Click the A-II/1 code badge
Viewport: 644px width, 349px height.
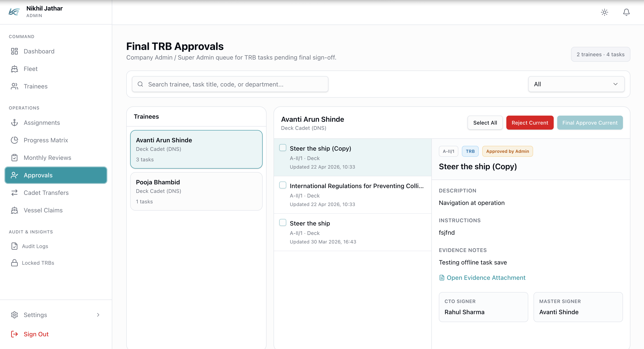point(448,151)
